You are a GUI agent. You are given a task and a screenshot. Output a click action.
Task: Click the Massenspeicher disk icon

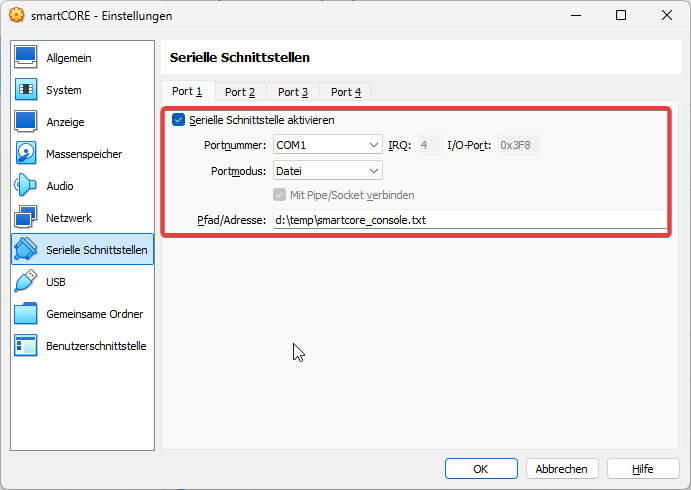[x=26, y=153]
